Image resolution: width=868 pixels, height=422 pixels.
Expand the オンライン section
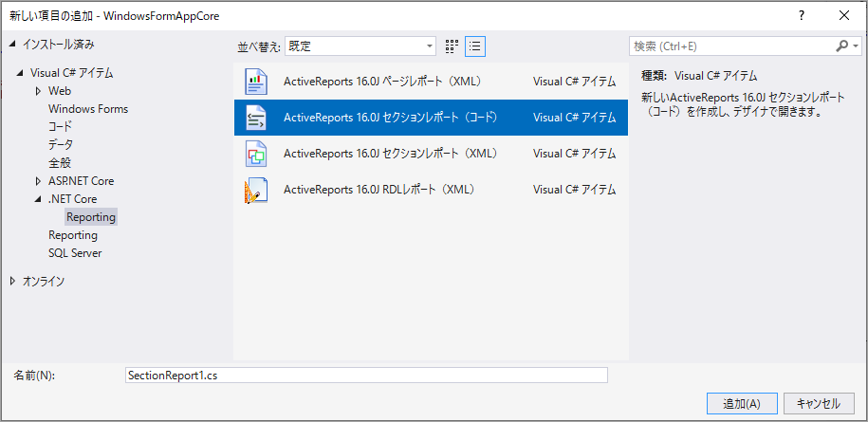(12, 281)
